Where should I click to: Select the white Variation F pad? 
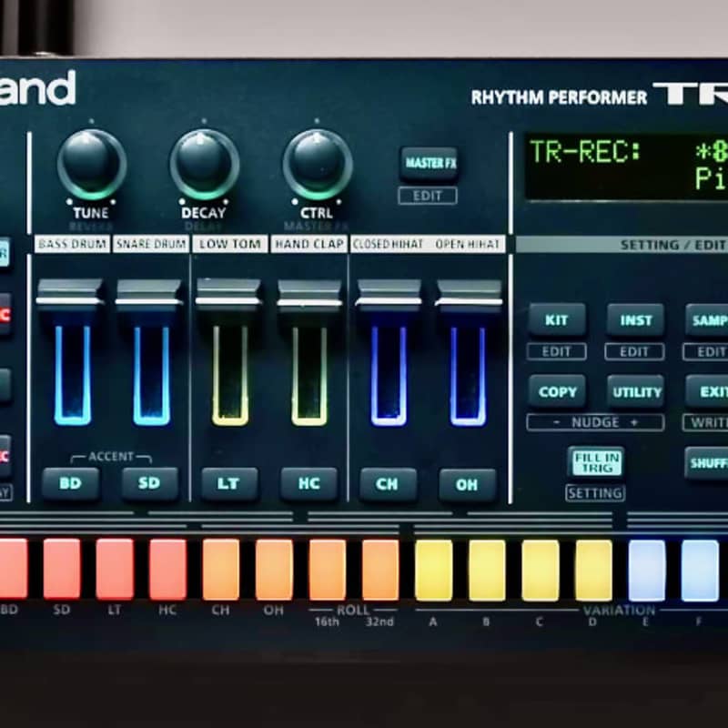(x=700, y=571)
